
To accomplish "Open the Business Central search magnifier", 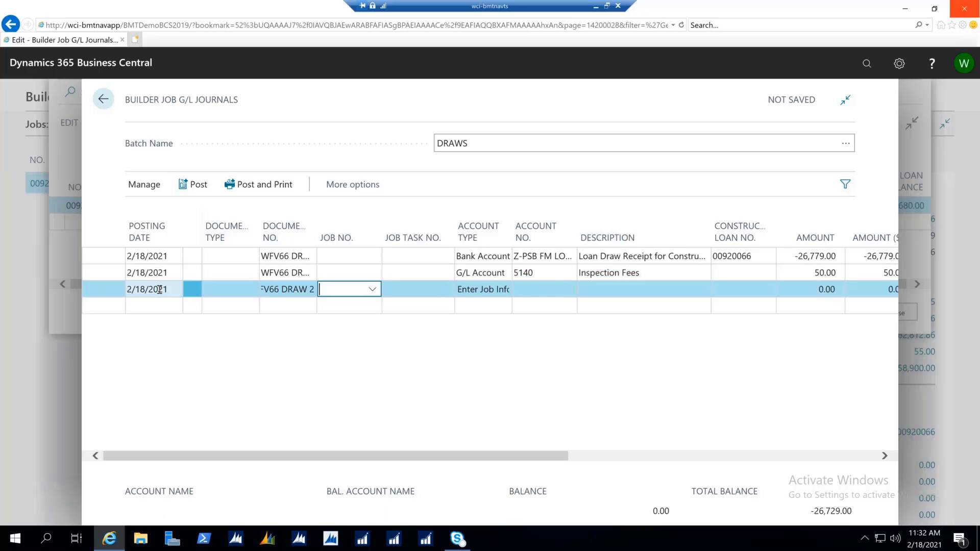I will pyautogui.click(x=867, y=63).
